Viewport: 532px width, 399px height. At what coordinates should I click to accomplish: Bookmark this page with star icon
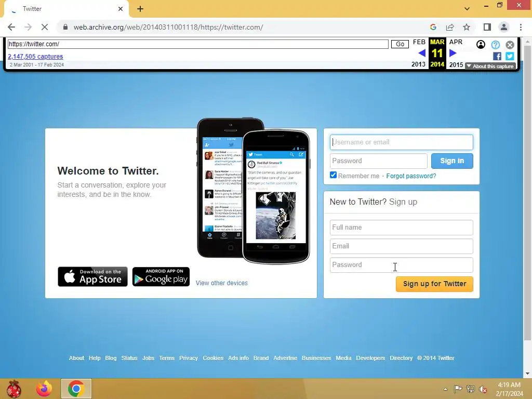tap(467, 27)
